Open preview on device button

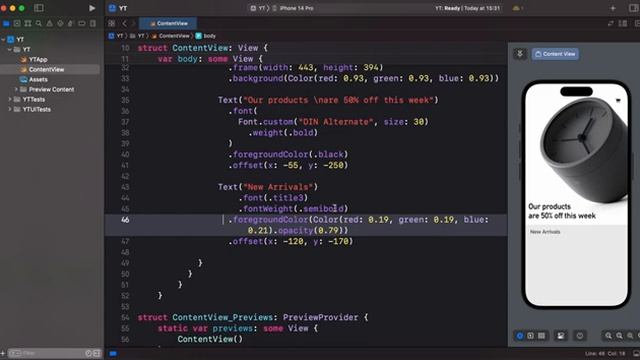point(580,336)
